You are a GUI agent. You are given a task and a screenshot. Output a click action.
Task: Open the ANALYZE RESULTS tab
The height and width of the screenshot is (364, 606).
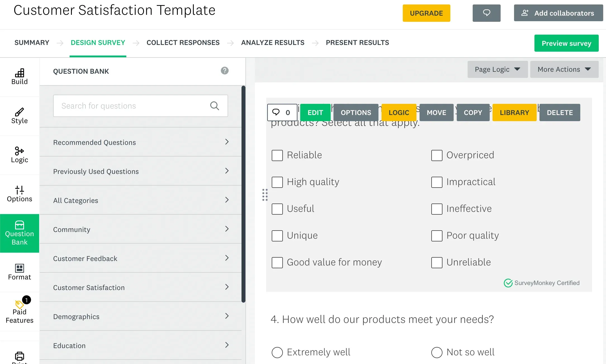point(273,42)
